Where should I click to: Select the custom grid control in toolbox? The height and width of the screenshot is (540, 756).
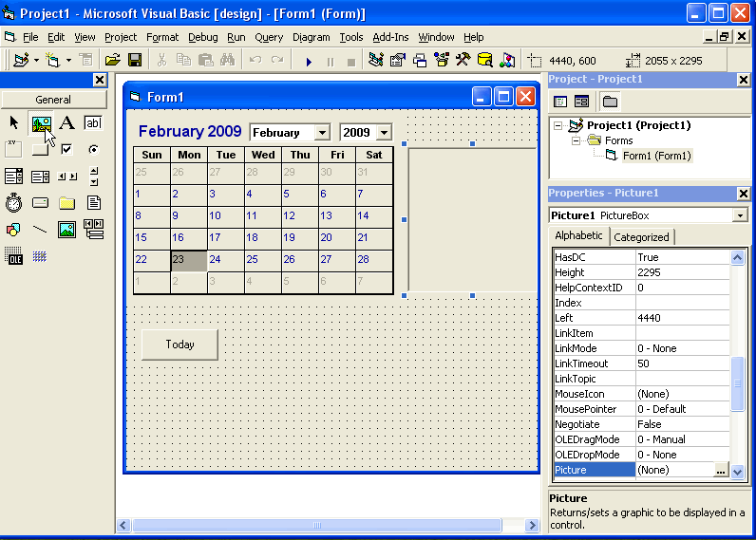(40, 256)
